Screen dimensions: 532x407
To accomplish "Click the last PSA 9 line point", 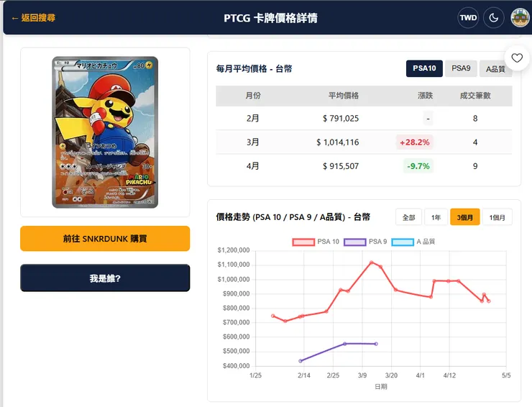I will pyautogui.click(x=376, y=344).
